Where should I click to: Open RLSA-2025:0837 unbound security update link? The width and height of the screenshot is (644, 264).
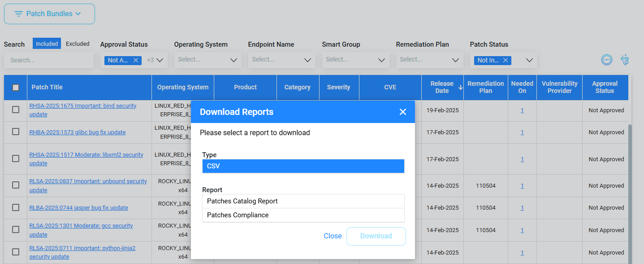88,186
